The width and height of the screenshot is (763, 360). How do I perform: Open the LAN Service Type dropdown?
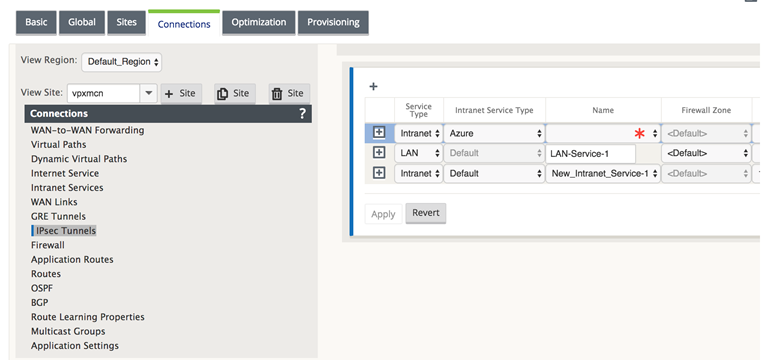click(x=418, y=153)
